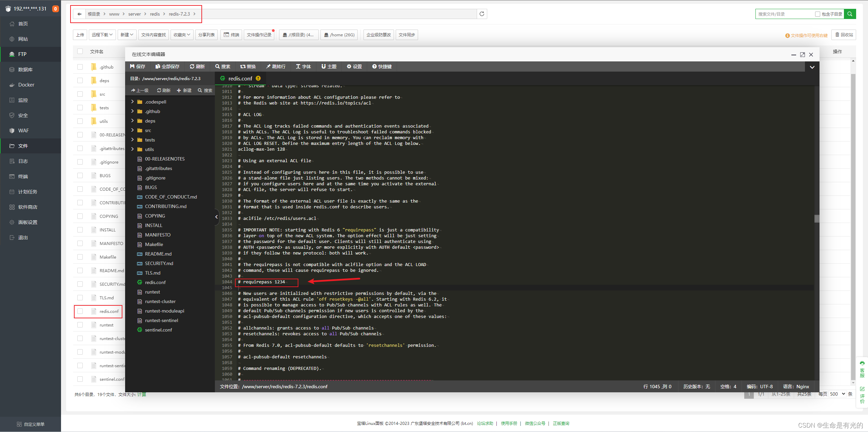Enable include subdirectories checkbox

click(817, 14)
